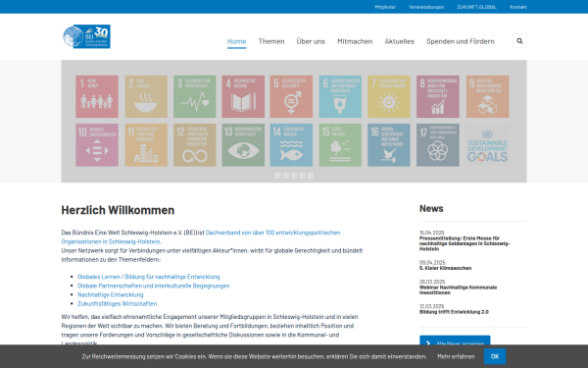Open ZUKUNFT.GLOBAL link in top bar
The height and width of the screenshot is (368, 588).
(x=476, y=7)
